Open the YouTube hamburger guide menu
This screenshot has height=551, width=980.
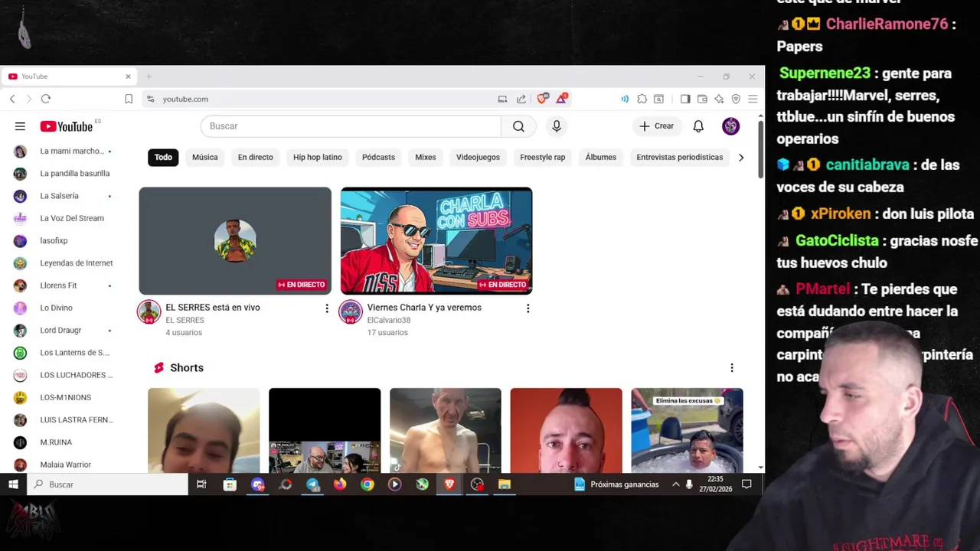tap(20, 126)
